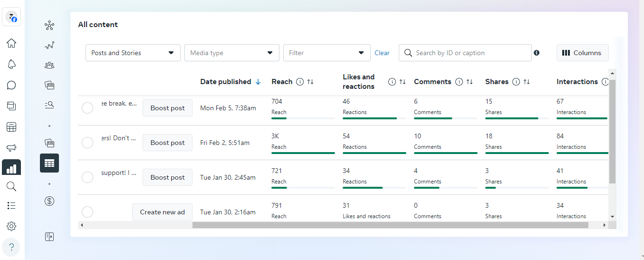Select the Feb 5 post radio button
644x260 pixels.
tap(87, 108)
